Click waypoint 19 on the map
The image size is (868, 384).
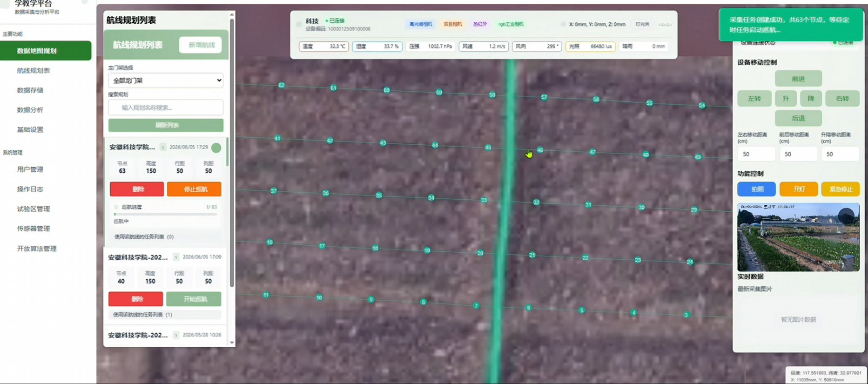pos(427,250)
